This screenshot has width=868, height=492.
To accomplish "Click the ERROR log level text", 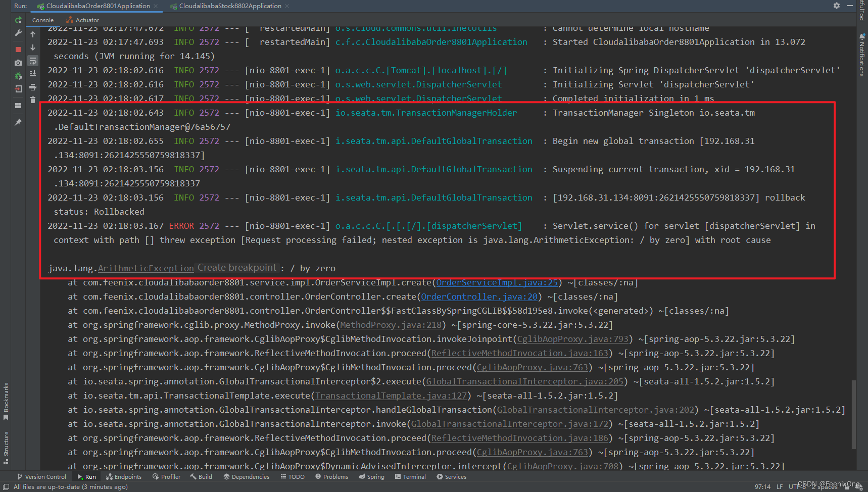I will [181, 226].
